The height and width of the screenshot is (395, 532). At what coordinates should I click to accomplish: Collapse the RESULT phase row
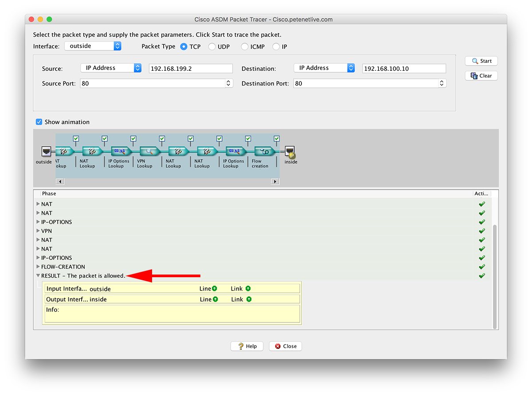[38, 276]
